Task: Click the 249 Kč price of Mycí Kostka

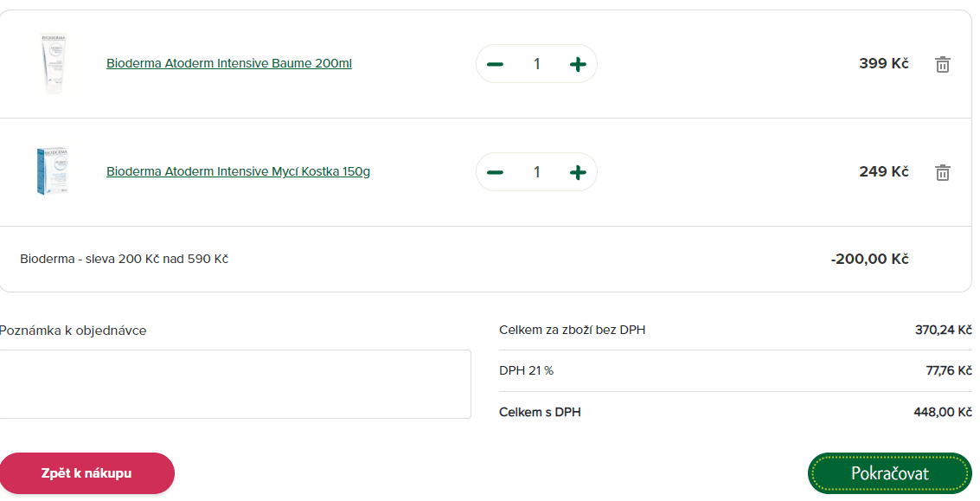Action: pyautogui.click(x=883, y=171)
